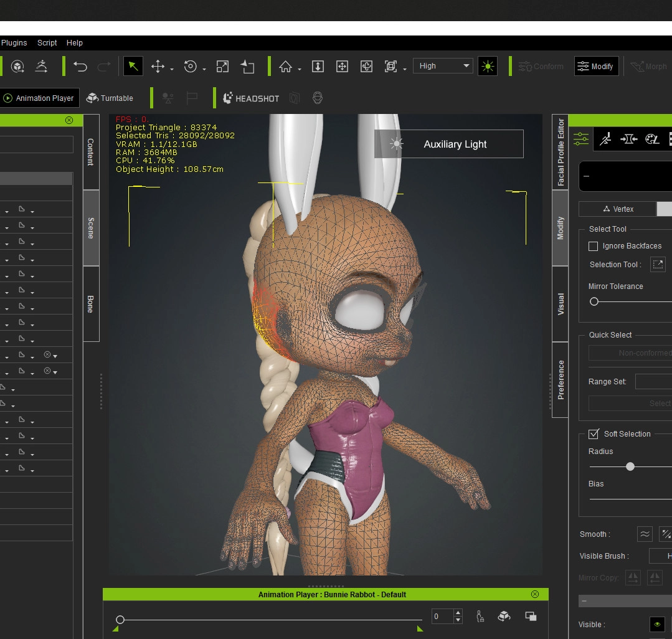Uncheck the Soft Selection checkbox

(594, 434)
